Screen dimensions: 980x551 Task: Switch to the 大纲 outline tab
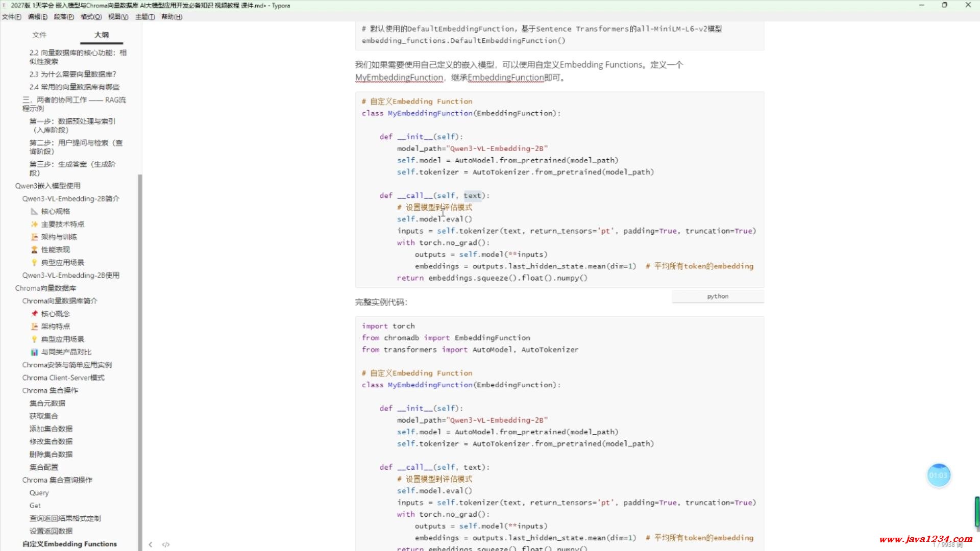coord(102,35)
